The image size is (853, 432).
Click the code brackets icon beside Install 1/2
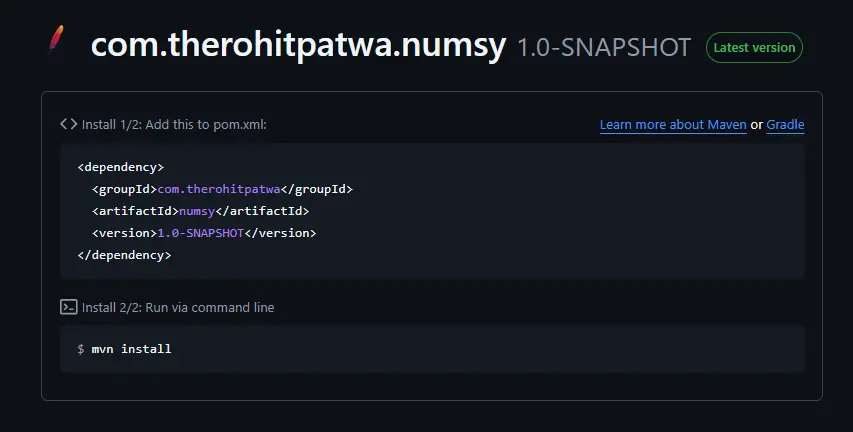tap(68, 125)
